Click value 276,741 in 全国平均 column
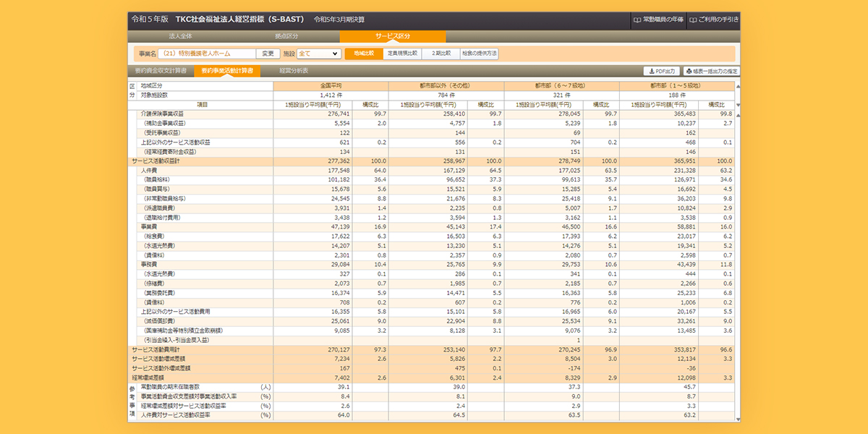 click(x=339, y=114)
